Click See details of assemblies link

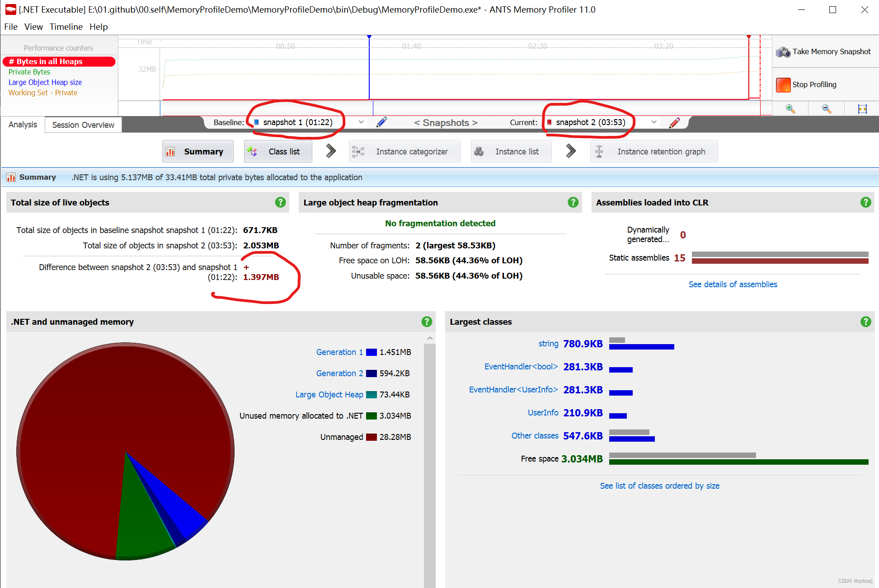click(x=733, y=284)
